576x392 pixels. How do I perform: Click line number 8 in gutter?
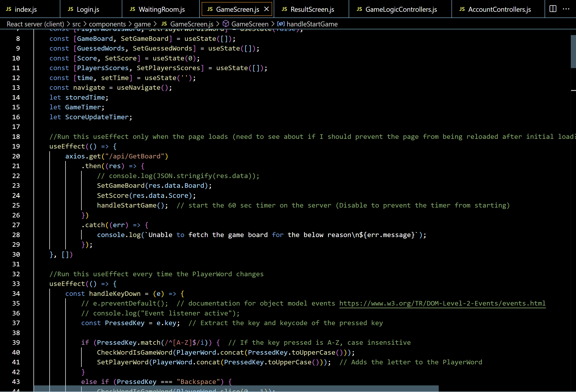(x=18, y=39)
